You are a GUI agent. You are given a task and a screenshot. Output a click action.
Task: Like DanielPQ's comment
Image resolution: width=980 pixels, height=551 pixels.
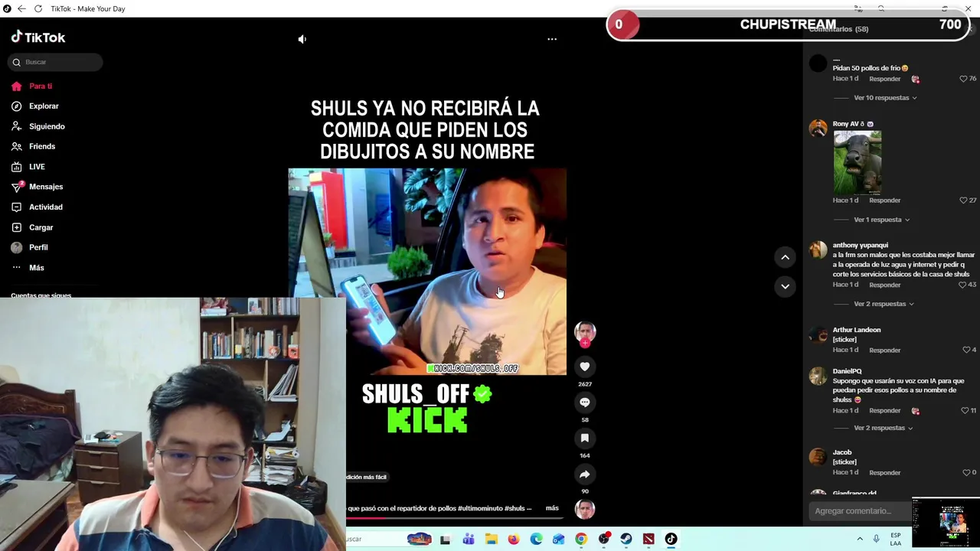(x=965, y=411)
